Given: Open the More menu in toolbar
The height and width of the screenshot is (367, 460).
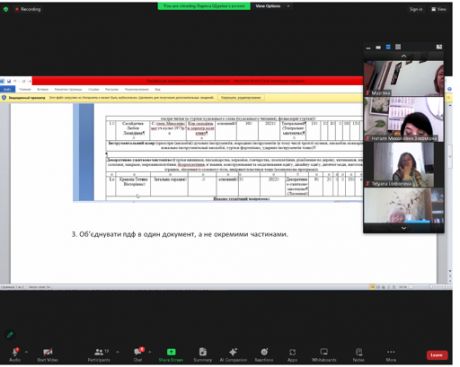Looking at the screenshot, I should click(x=391, y=354).
